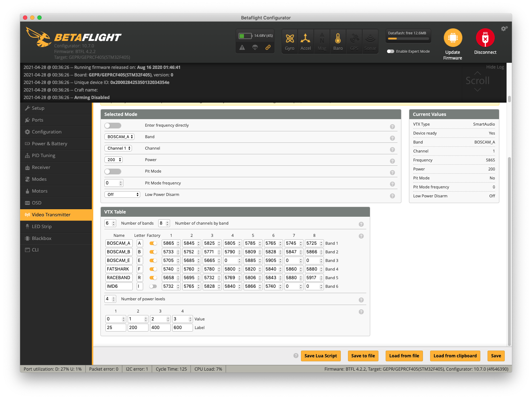
Task: Open help for Band setting
Action: coord(392,138)
